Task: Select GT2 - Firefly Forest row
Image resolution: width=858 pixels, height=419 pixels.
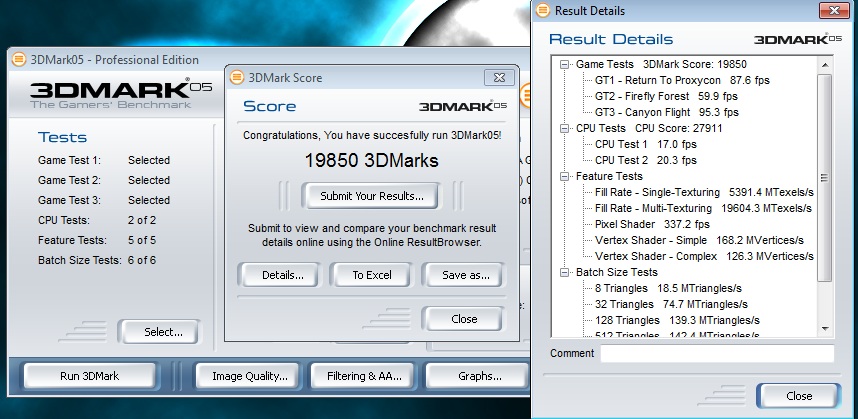Action: [666, 96]
